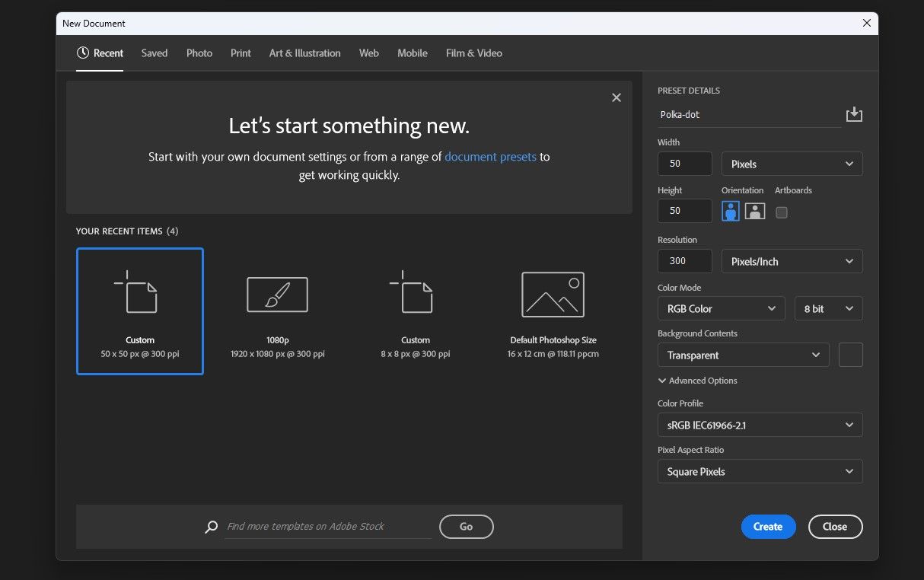Open the Background Contents Transparent dropdown

click(743, 355)
